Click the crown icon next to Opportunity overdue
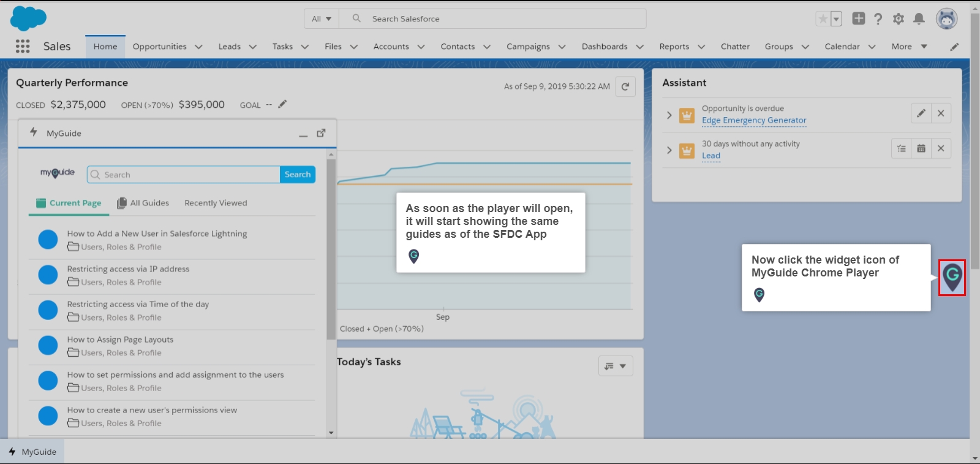This screenshot has height=464, width=980. click(x=687, y=115)
